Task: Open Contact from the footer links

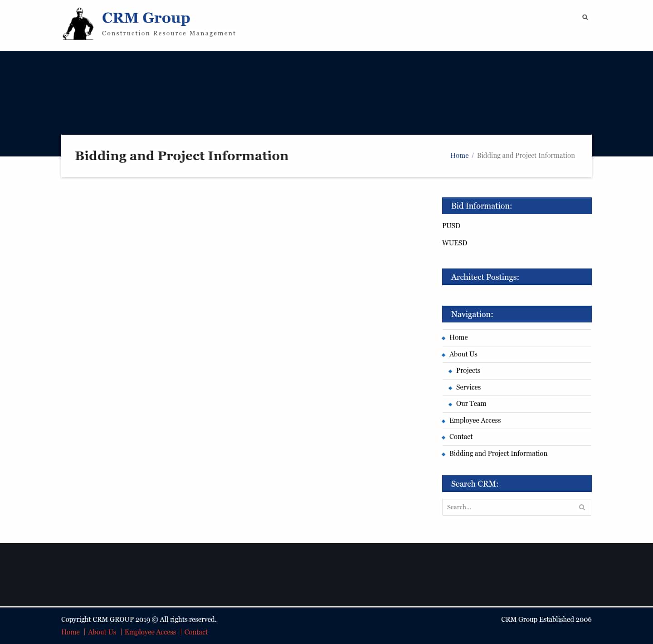Action: click(196, 632)
